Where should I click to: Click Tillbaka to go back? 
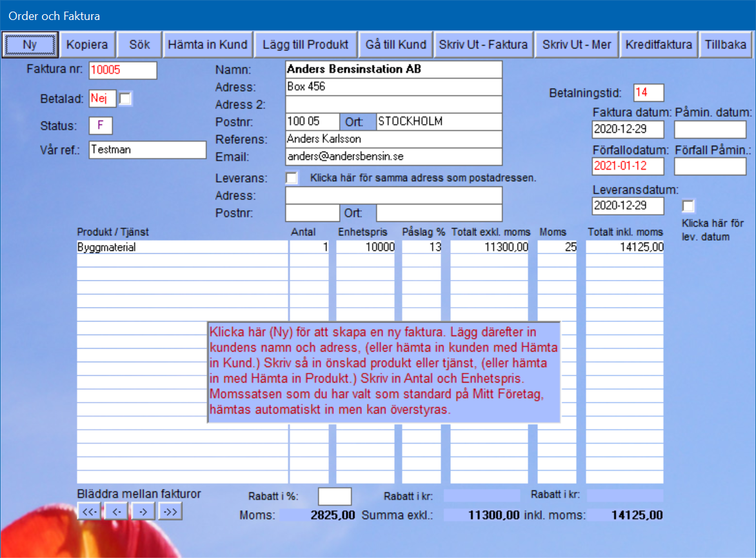(726, 45)
